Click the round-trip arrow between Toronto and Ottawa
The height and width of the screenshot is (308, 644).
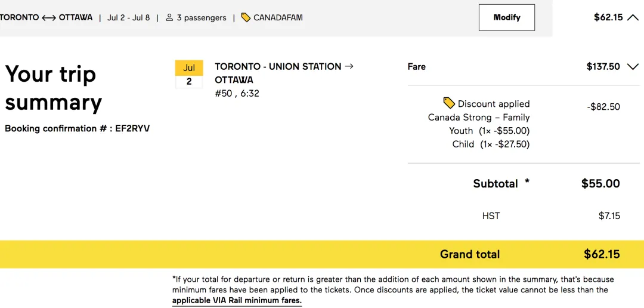click(x=49, y=18)
